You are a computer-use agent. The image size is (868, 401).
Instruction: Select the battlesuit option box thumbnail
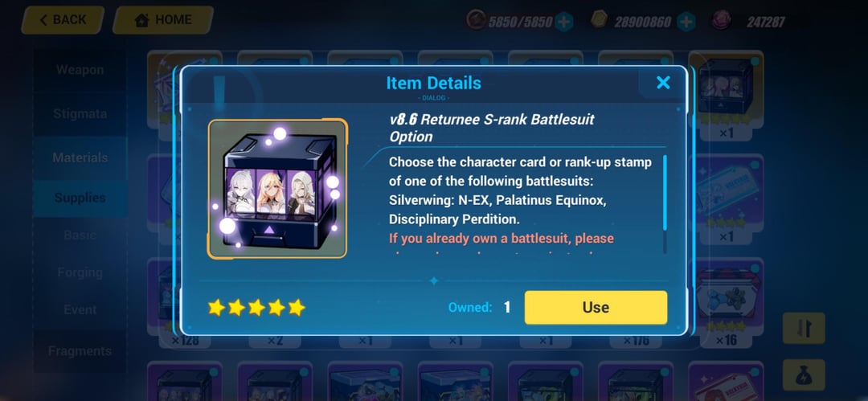tap(277, 188)
